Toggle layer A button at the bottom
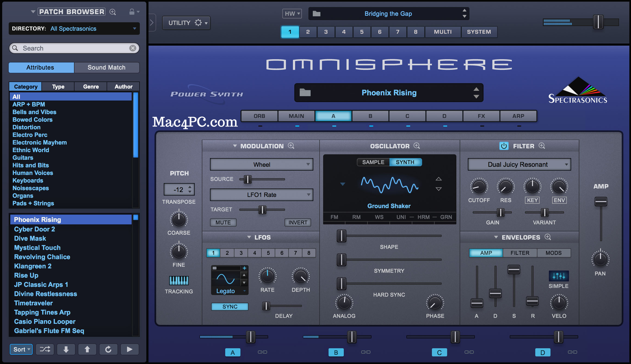Image resolution: width=631 pixels, height=364 pixels. pos(233,352)
